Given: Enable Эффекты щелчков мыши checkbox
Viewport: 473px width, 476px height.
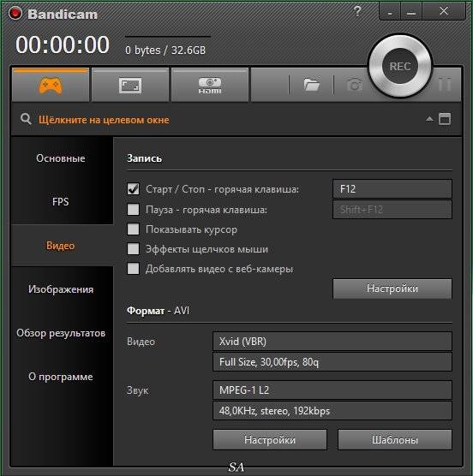Looking at the screenshot, I should point(133,248).
